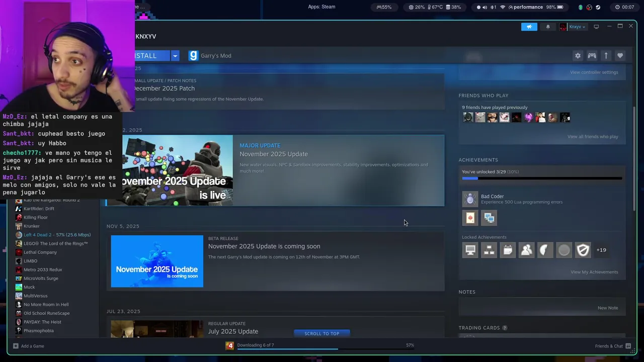Select the last friend avatar in row
Image resolution: width=644 pixels, height=362 pixels.
tap(565, 118)
